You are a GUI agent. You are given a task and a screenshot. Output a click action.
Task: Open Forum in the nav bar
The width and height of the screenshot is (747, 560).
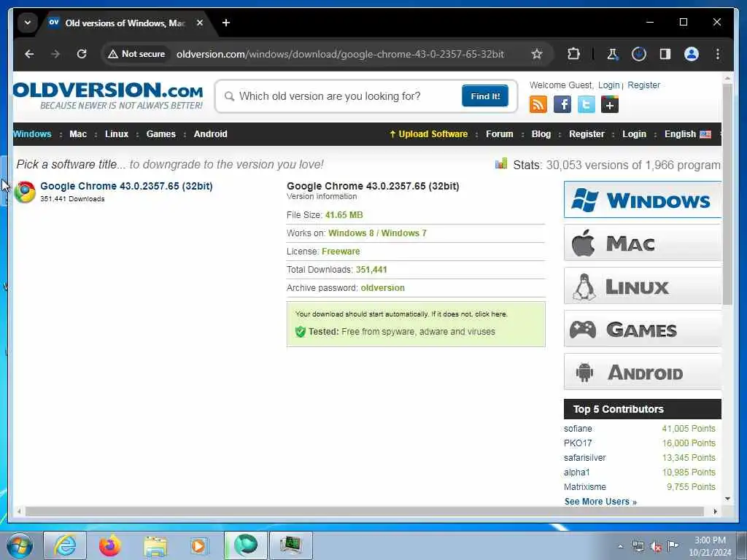tap(499, 134)
